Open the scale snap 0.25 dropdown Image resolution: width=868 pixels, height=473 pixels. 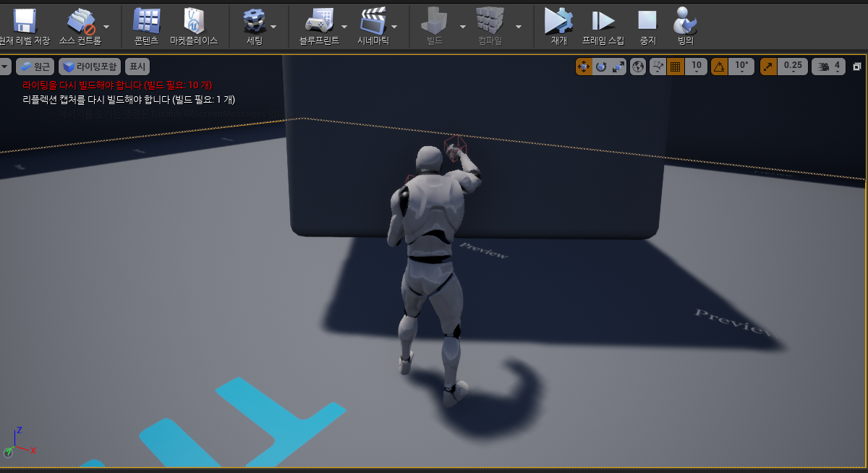click(793, 67)
